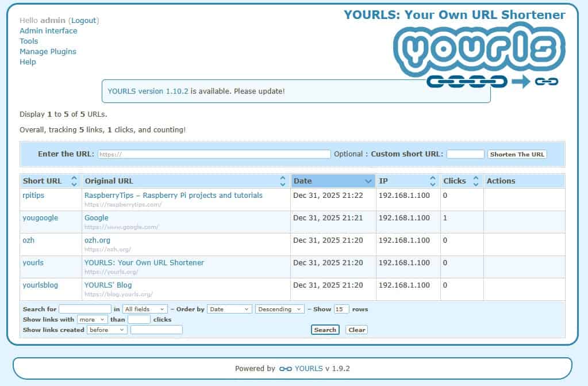Viewport: 588px width, 386px height.
Task: Open the 'before' created date dropdown
Action: pyautogui.click(x=106, y=330)
